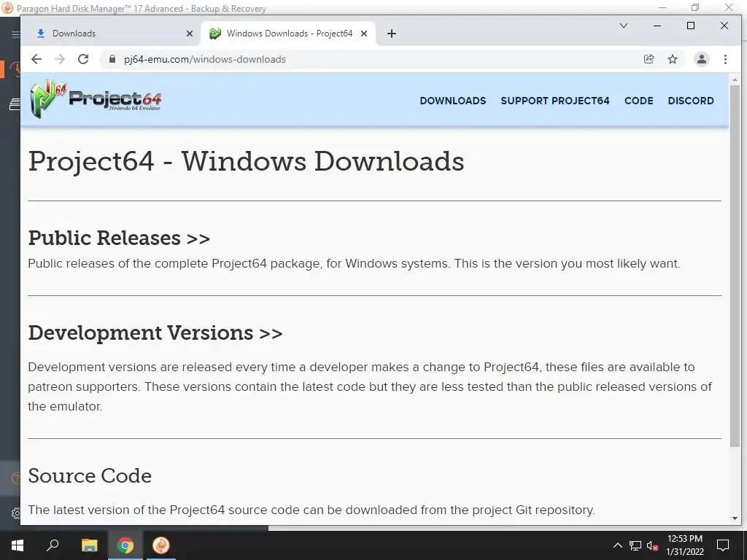The width and height of the screenshot is (747, 560).
Task: Open the Windows Start menu
Action: click(18, 545)
